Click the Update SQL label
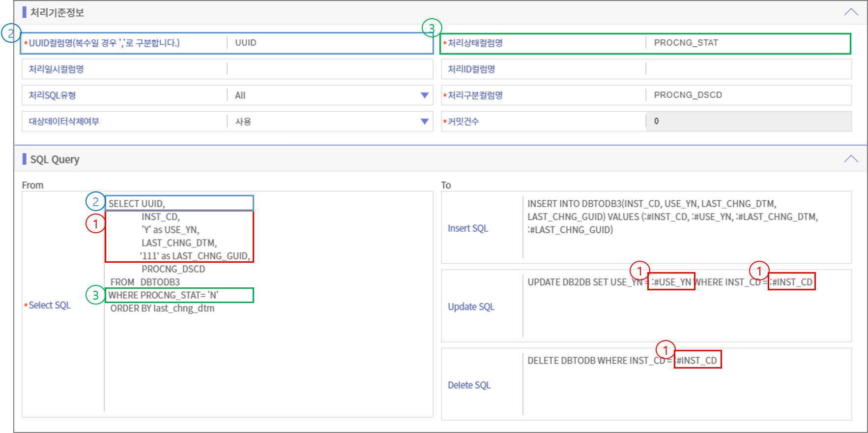Viewport: 868px width, 433px height. pyautogui.click(x=471, y=307)
